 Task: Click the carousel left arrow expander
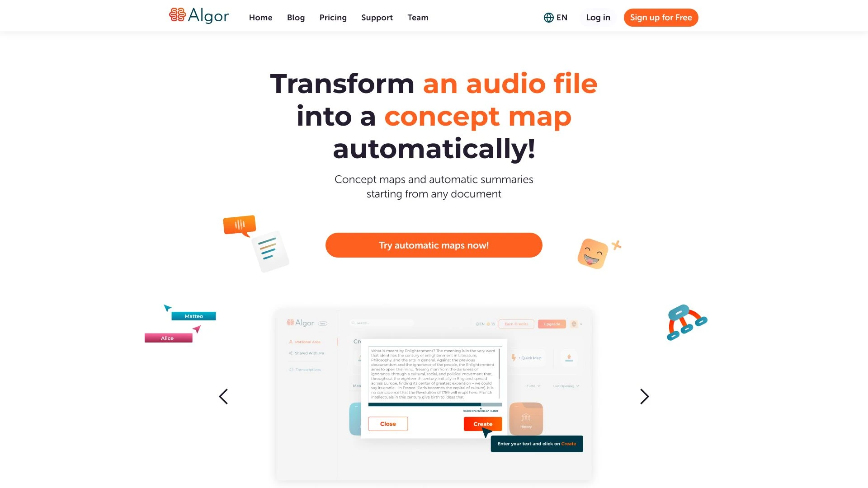[223, 396]
